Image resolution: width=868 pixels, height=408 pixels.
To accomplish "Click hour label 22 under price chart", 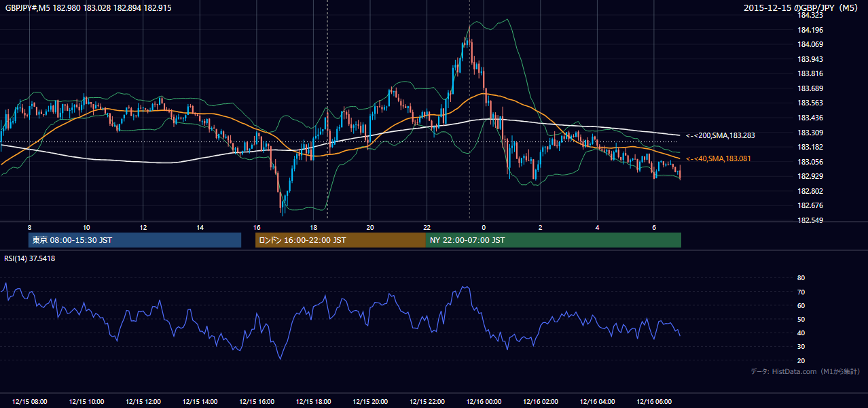I will (427, 227).
